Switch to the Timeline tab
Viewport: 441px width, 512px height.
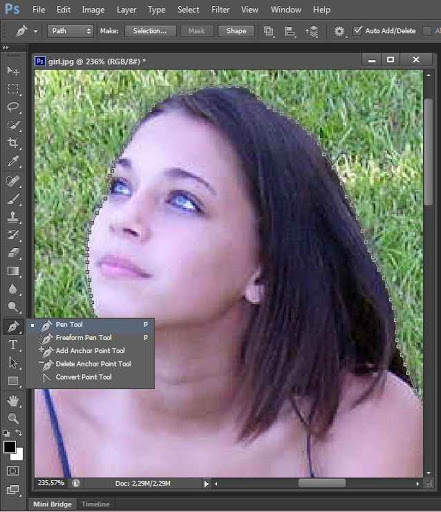pyautogui.click(x=96, y=504)
